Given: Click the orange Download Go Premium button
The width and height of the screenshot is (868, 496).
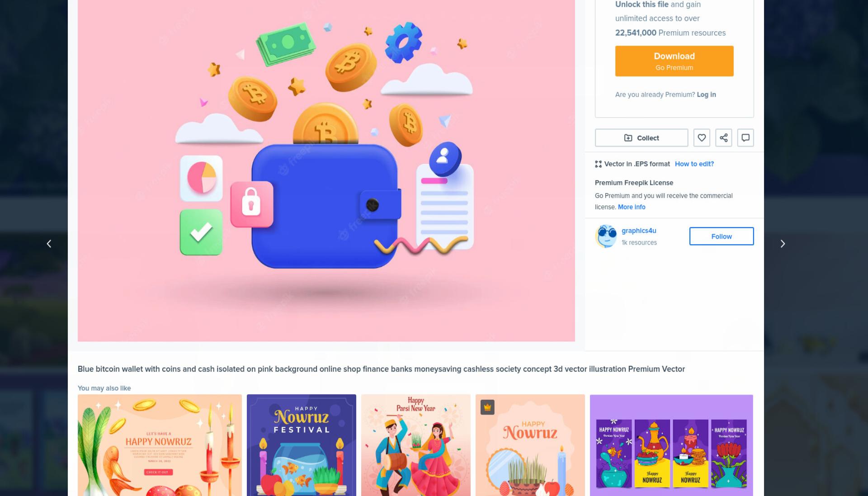Looking at the screenshot, I should (x=674, y=61).
